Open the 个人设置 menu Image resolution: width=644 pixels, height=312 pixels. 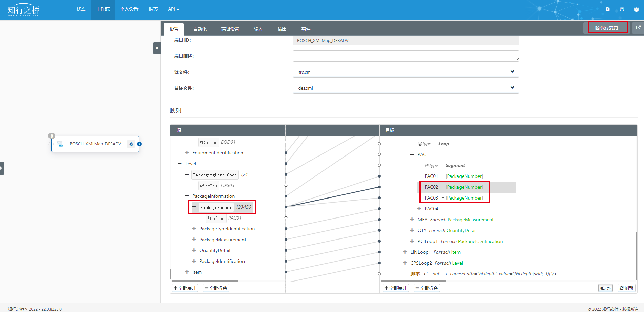coord(129,9)
